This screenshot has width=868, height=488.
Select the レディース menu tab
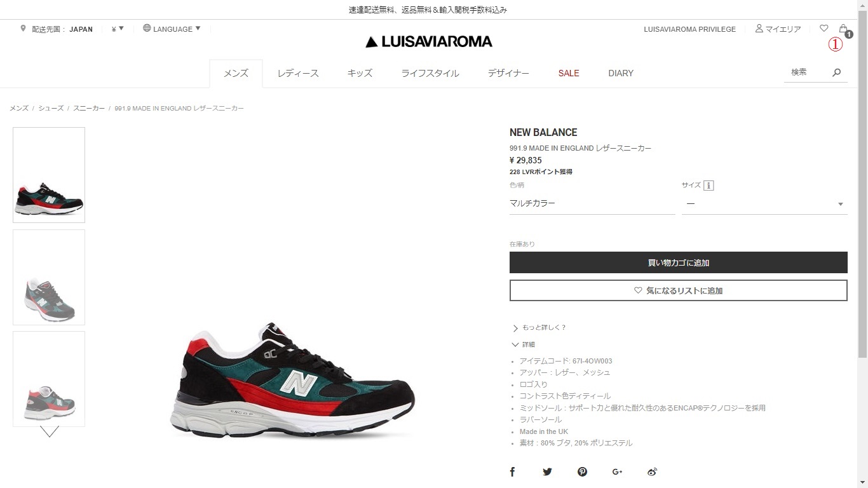(x=298, y=73)
